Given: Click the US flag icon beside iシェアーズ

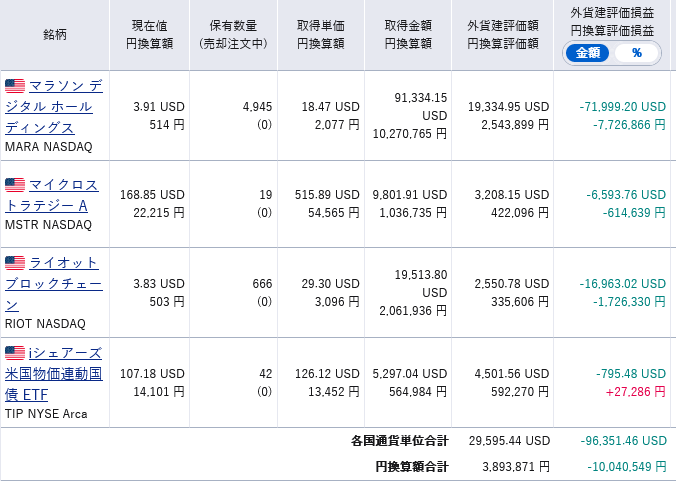Looking at the screenshot, I should point(15,353).
